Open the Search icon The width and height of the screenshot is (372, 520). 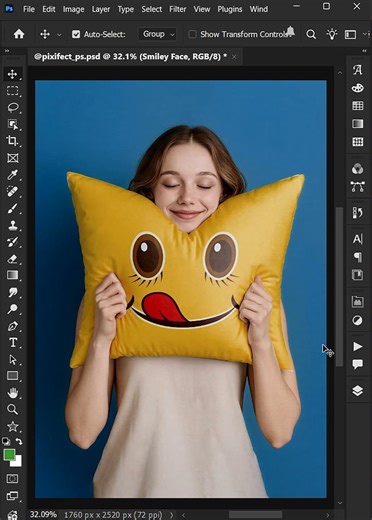(311, 34)
